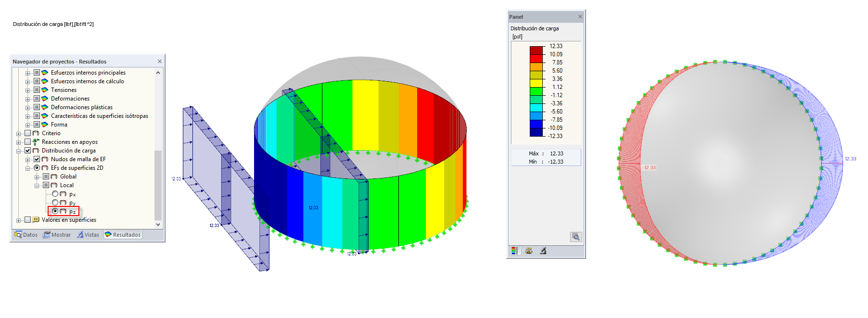Click the dark blue -12.33 legend swatch
Screen dimensions: 868x318
pos(536,132)
